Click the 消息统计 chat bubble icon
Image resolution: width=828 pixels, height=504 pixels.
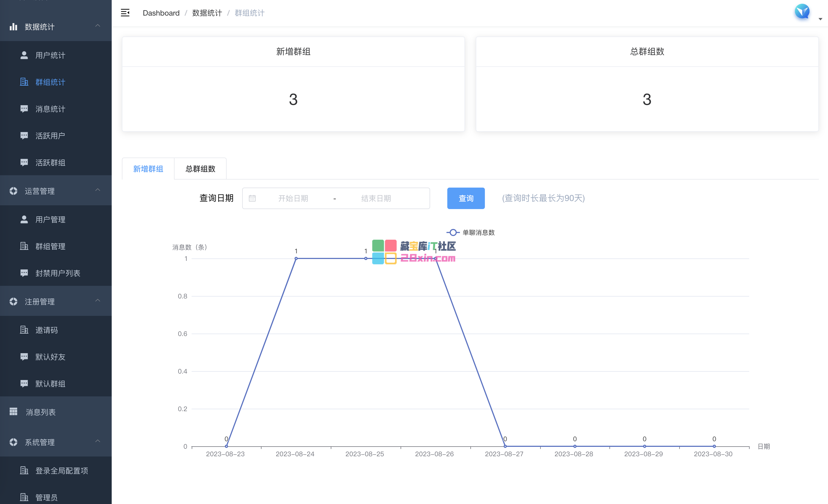pos(24,109)
